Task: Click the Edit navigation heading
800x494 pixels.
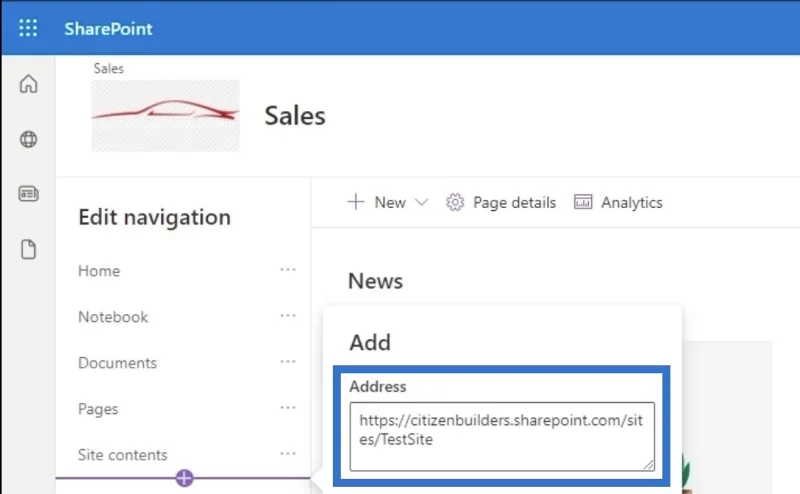Action: 155,217
